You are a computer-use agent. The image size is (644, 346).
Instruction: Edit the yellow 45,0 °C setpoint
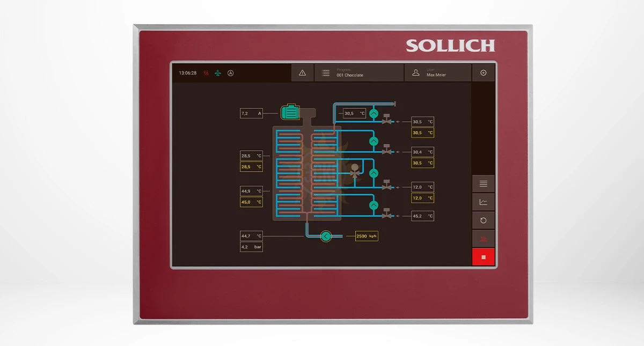click(x=251, y=202)
